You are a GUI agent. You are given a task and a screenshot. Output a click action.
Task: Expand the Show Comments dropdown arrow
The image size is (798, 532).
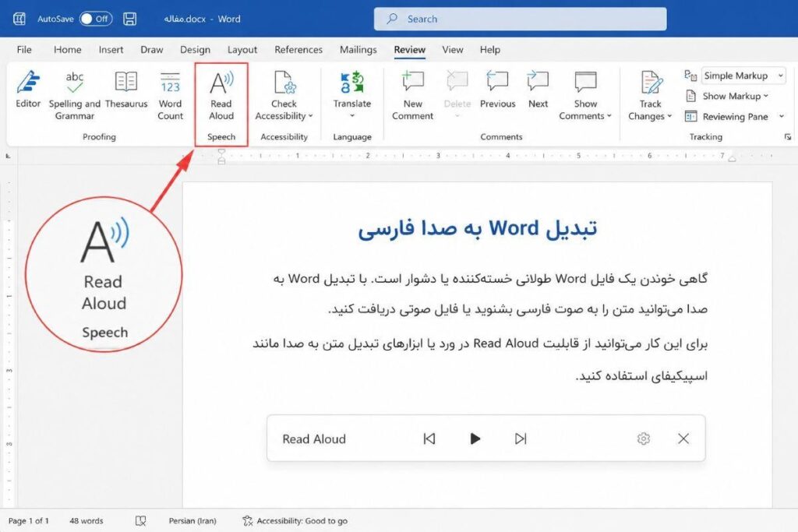point(609,116)
